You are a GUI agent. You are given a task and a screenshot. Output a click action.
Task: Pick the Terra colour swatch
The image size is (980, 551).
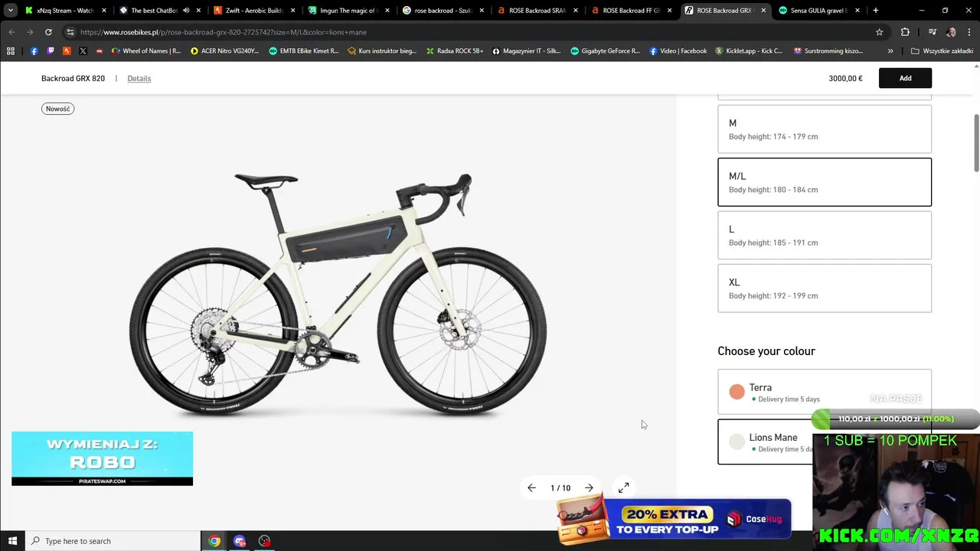[737, 392]
